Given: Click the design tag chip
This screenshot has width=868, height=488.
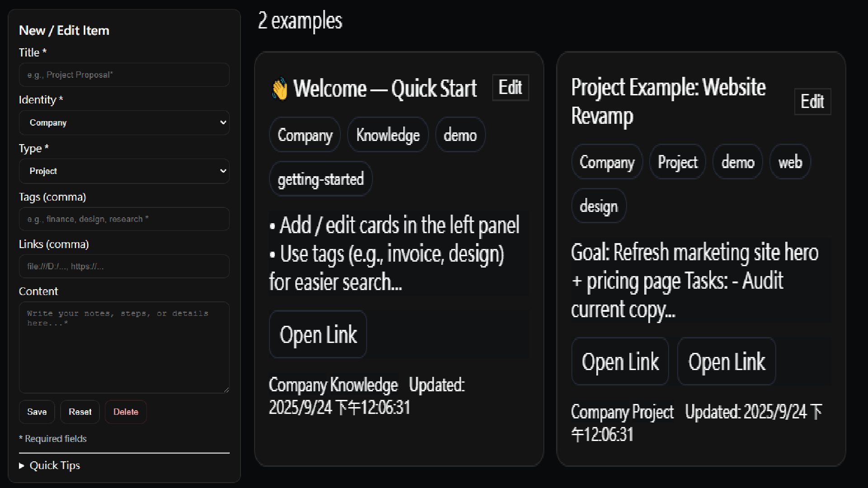Looking at the screenshot, I should click(599, 206).
